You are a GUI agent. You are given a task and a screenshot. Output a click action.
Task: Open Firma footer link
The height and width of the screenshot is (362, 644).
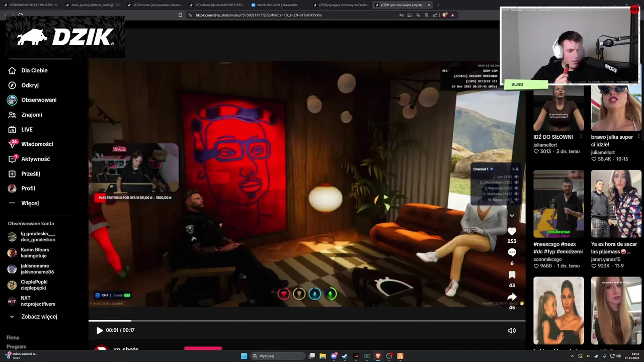pos(13,338)
